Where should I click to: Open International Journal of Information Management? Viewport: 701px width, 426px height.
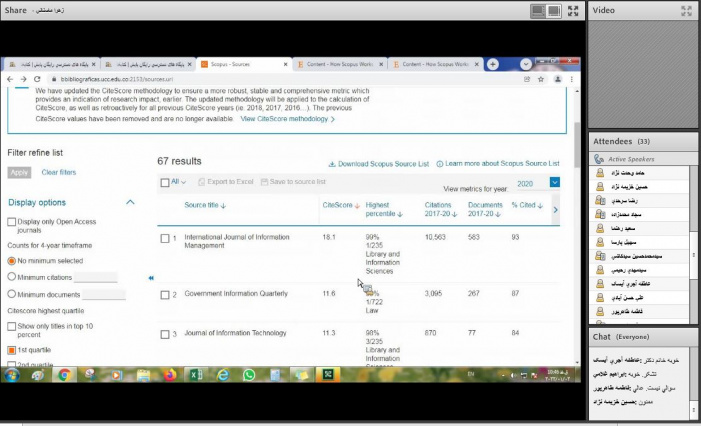(x=237, y=241)
